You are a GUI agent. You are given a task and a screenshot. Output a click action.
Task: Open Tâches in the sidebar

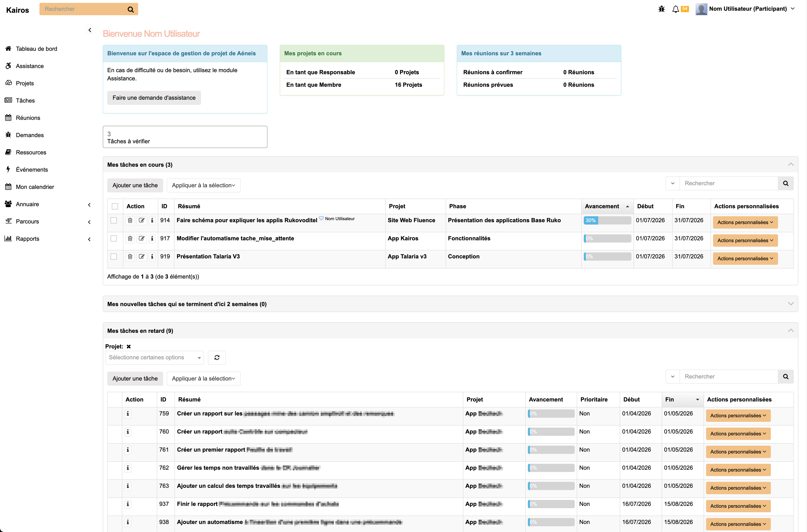(x=25, y=101)
